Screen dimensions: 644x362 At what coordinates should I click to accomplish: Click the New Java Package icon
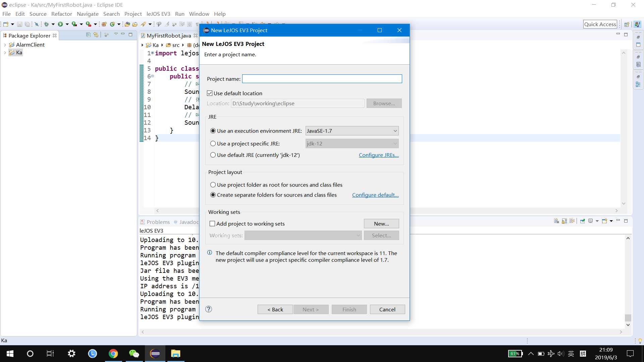(104, 24)
